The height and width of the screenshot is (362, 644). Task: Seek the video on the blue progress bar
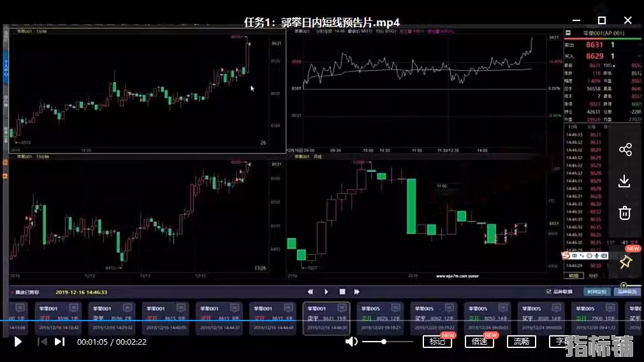coord(322,320)
